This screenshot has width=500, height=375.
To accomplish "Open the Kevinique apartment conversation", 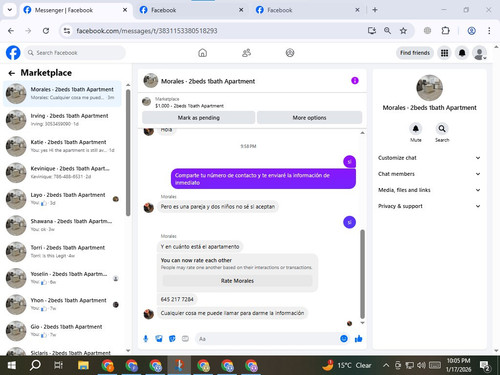I will [x=63, y=172].
